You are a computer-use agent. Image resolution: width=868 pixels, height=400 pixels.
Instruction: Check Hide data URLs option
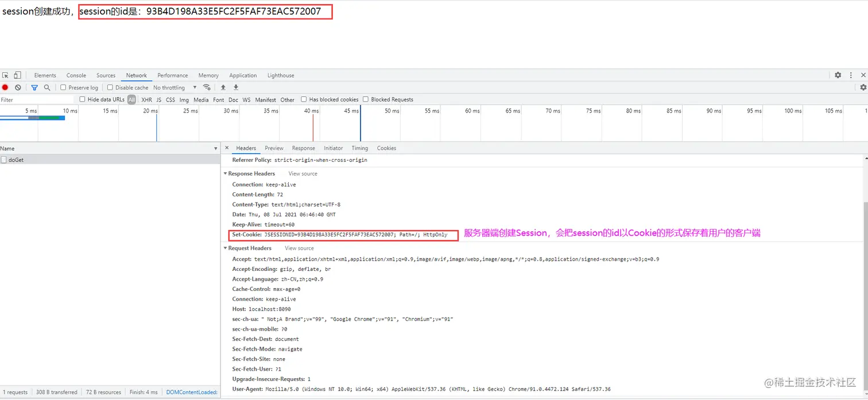pos(82,99)
